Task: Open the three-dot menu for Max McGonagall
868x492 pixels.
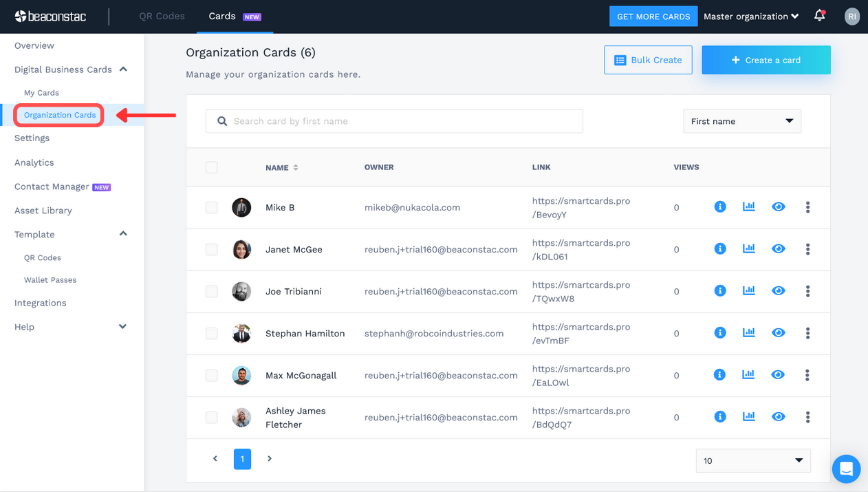Action: pos(807,375)
